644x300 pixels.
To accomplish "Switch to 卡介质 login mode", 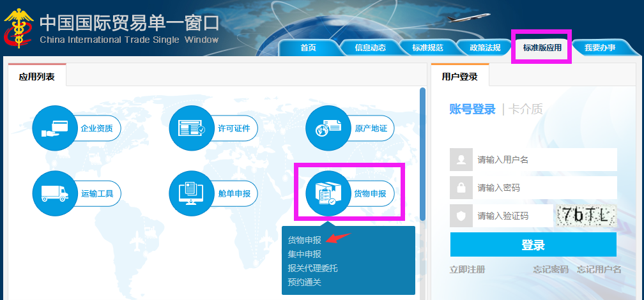I will [x=525, y=109].
